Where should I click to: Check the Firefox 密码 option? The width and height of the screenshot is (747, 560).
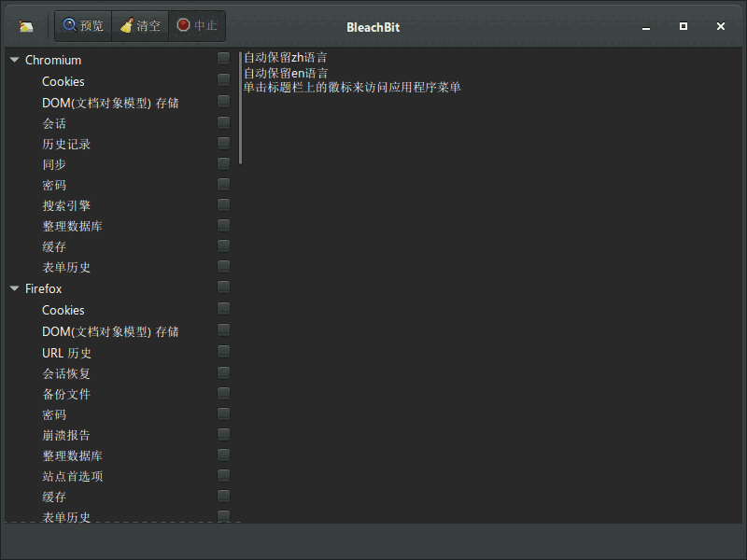click(223, 413)
